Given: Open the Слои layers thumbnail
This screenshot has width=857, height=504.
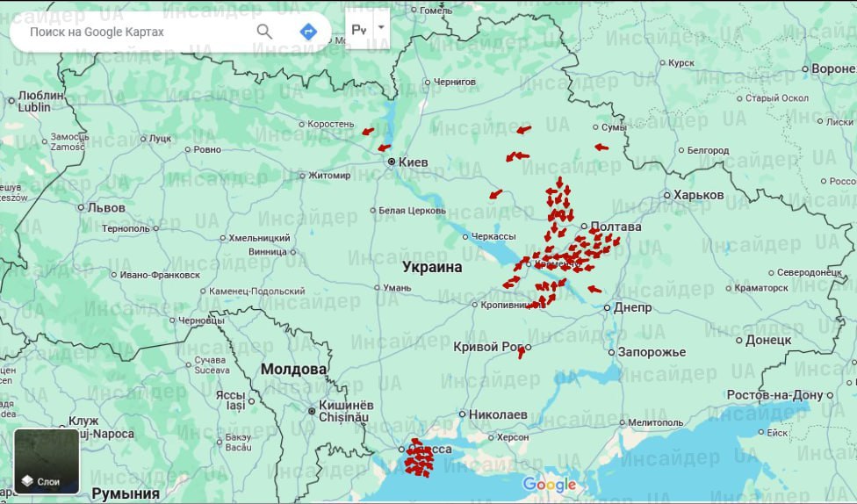Looking at the screenshot, I should 47,461.
